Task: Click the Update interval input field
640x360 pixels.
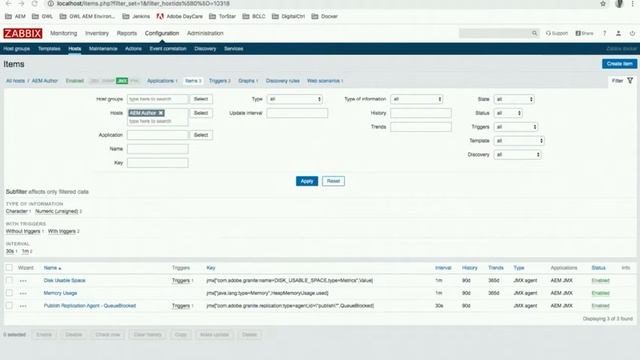Action: pos(297,113)
